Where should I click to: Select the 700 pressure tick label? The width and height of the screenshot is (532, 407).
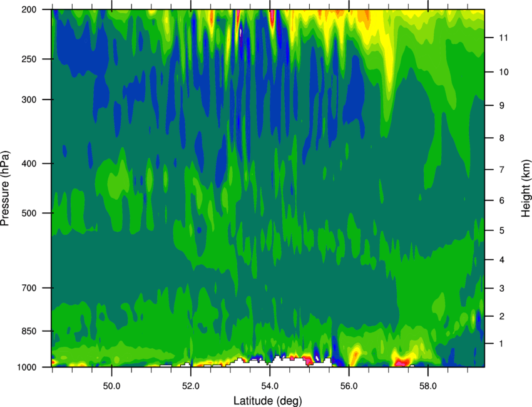point(29,288)
